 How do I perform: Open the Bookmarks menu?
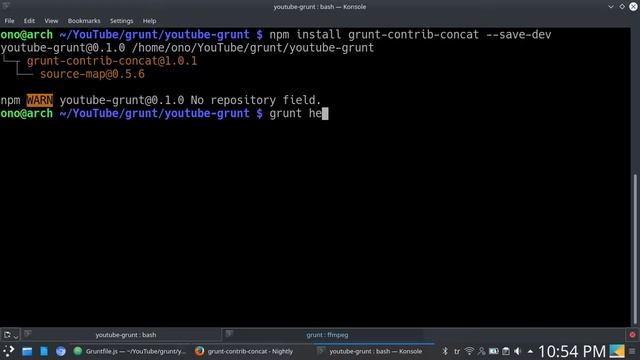(x=84, y=21)
